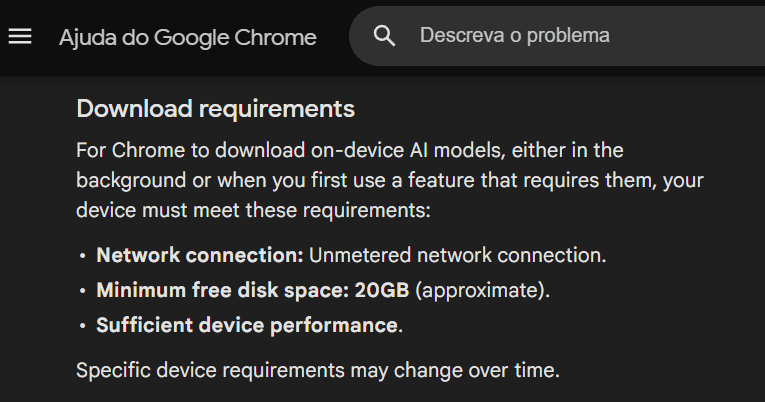
Task: Click the bullet before 'Network connection'
Action: point(82,256)
